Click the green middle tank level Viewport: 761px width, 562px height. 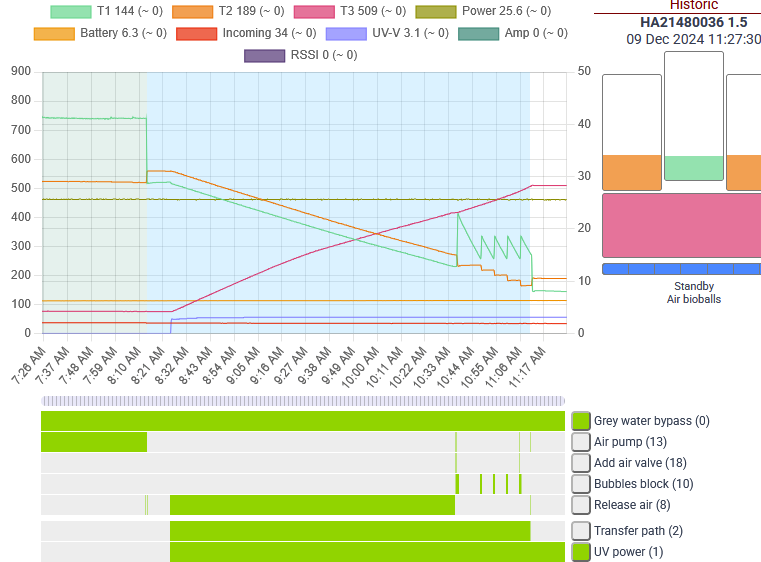coord(694,168)
